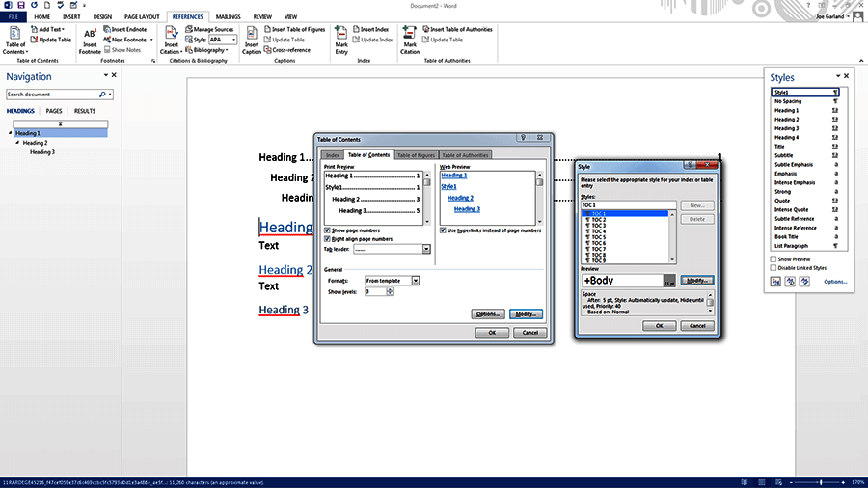Click the Search document field
This screenshot has width=868, height=488.
pyautogui.click(x=53, y=95)
